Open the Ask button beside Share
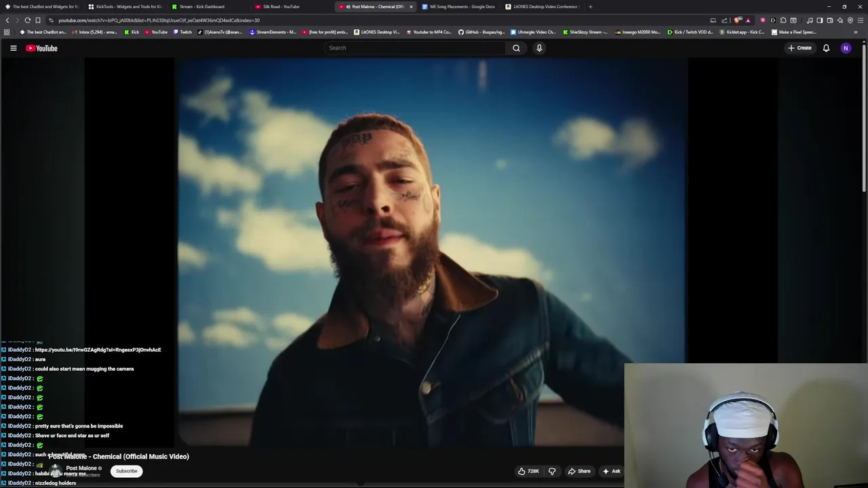This screenshot has width=868, height=488. (x=612, y=471)
